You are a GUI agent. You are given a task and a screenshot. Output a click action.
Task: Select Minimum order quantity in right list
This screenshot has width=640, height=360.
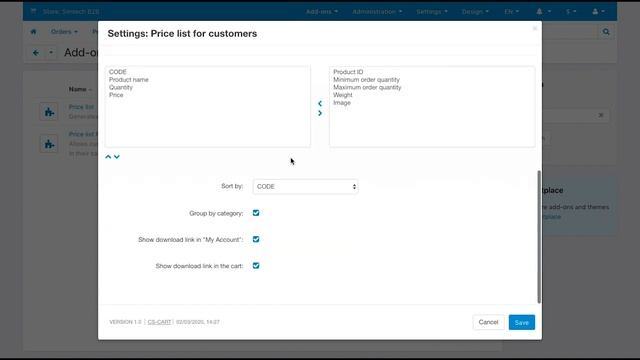(x=367, y=80)
